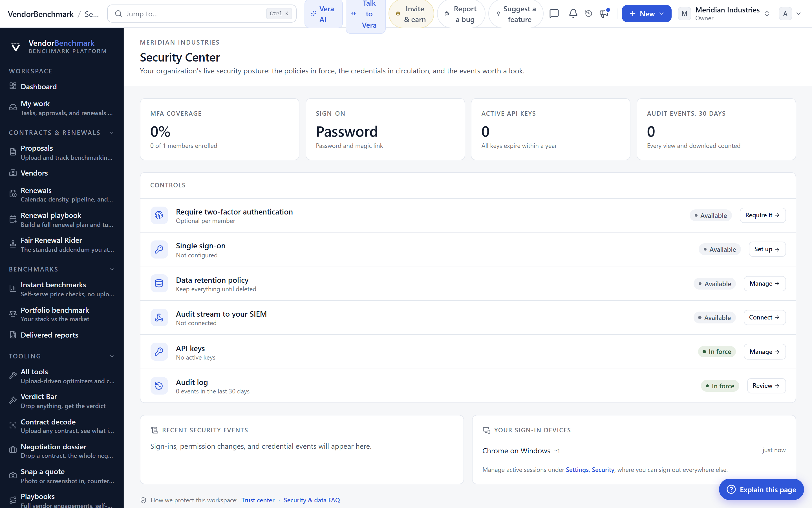Click Suggest a feature

pyautogui.click(x=516, y=14)
